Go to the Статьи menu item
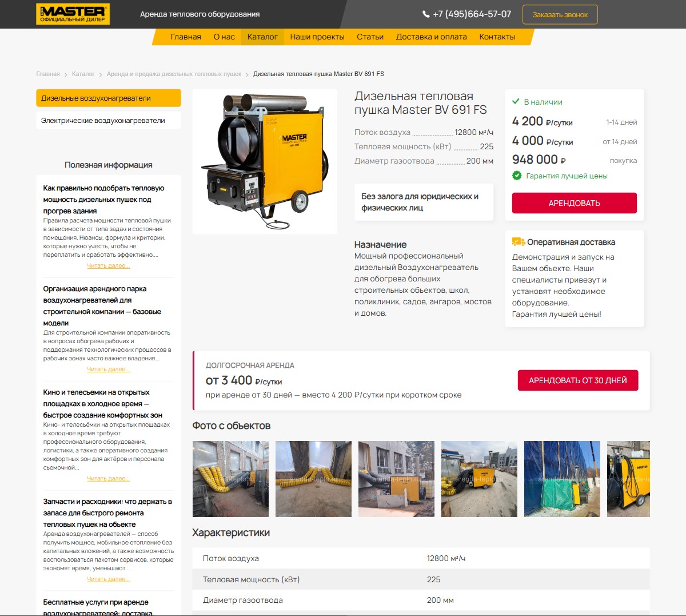686x616 pixels. [x=370, y=37]
